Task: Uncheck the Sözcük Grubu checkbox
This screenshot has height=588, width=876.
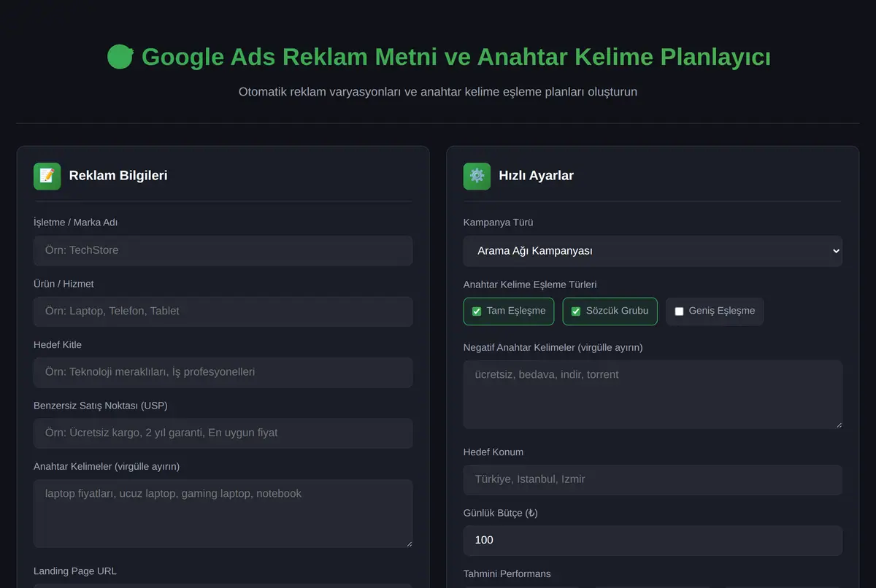Action: pos(576,312)
